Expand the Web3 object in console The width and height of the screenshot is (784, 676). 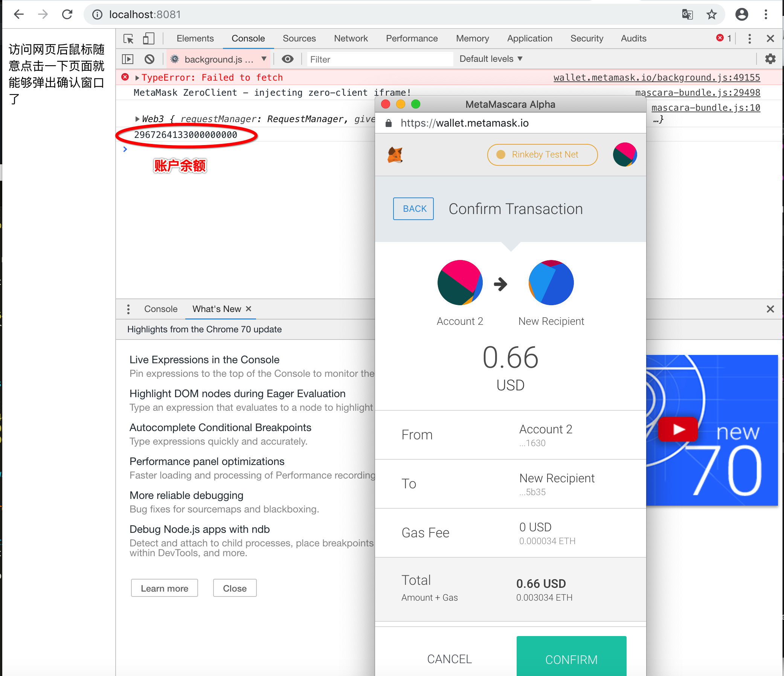[137, 119]
